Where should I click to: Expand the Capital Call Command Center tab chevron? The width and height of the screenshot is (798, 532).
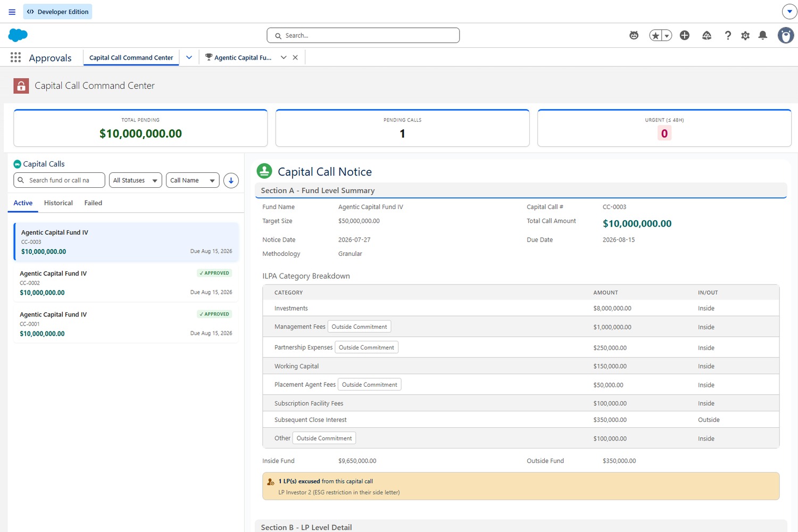click(x=189, y=57)
